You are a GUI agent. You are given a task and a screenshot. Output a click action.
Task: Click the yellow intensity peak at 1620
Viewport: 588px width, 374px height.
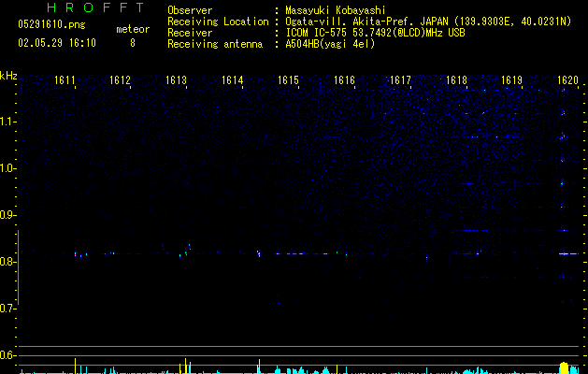(x=564, y=368)
